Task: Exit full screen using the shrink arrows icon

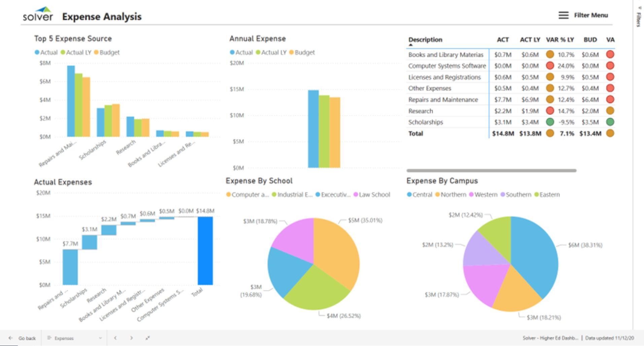Action: [147, 338]
